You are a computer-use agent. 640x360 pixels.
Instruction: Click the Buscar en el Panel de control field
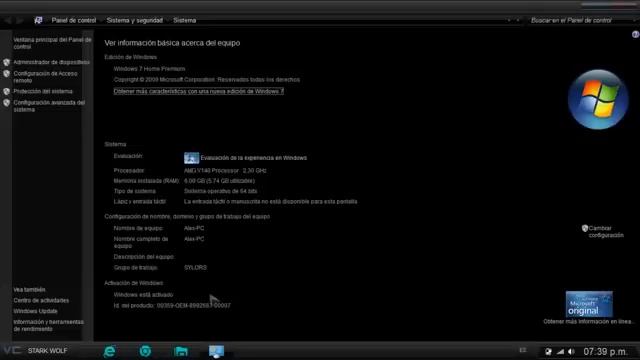point(582,20)
